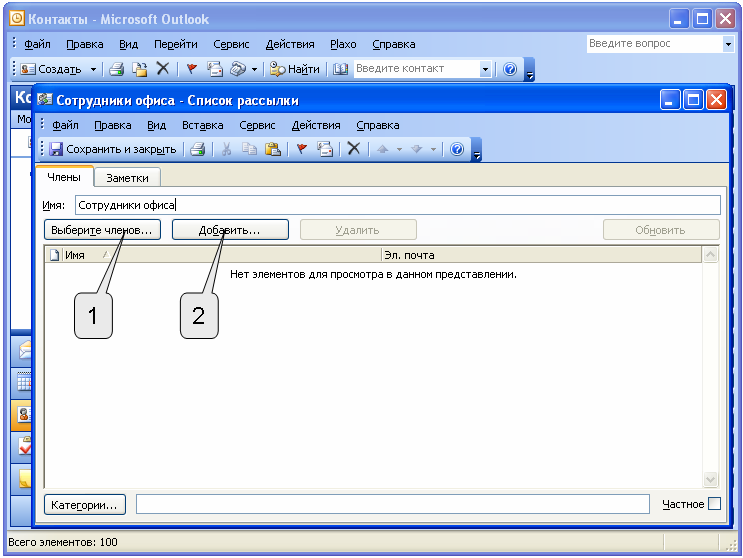Click the Send Message icon in list toolbar

(325, 149)
